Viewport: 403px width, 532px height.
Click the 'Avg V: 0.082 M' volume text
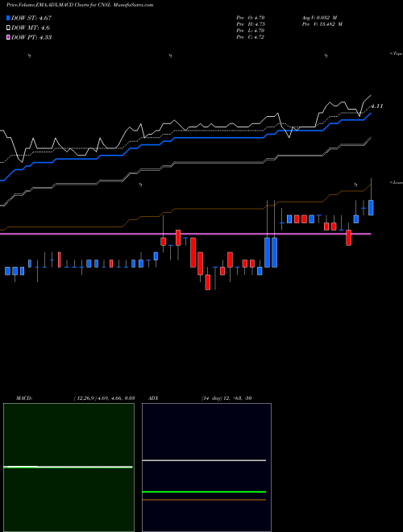[x=319, y=18]
